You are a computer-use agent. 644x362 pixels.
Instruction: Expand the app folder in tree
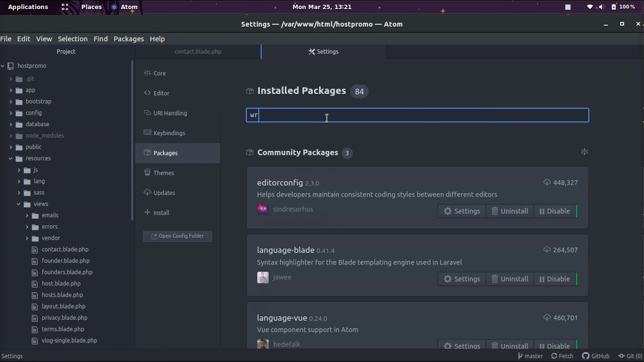[x=11, y=90]
